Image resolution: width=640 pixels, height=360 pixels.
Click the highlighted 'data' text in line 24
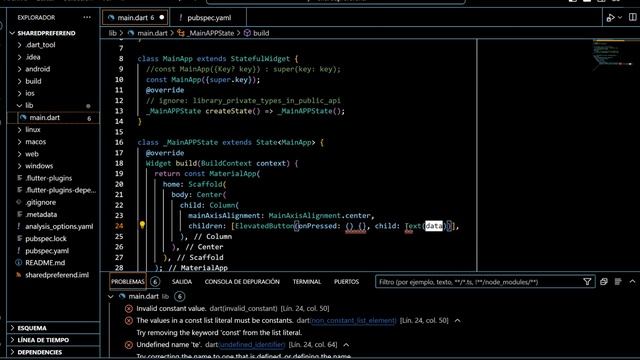pyautogui.click(x=434, y=226)
